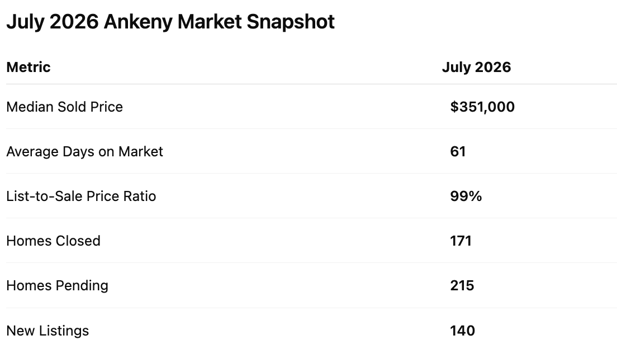Select the 140 new listings value
Viewport: 617px width, 364px height.
[x=463, y=331]
